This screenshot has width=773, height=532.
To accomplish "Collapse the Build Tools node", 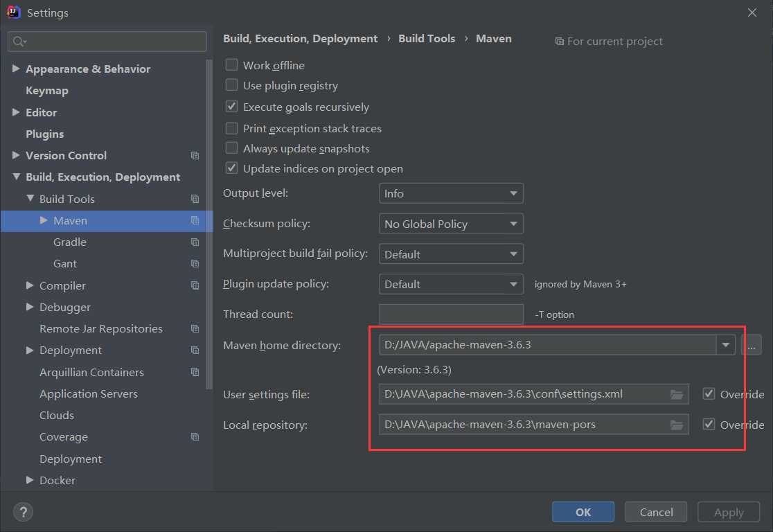I will pyautogui.click(x=30, y=198).
